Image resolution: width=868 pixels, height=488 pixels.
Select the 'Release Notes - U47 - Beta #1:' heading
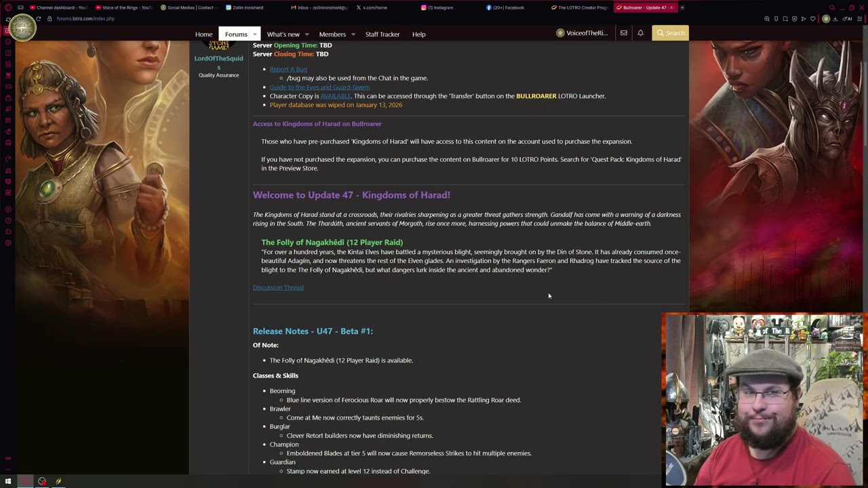[313, 331]
